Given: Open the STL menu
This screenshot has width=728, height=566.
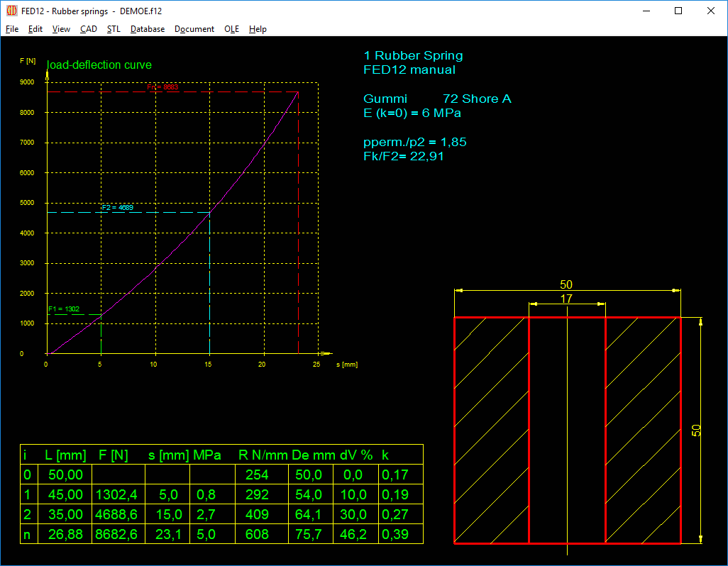Looking at the screenshot, I should coord(114,29).
